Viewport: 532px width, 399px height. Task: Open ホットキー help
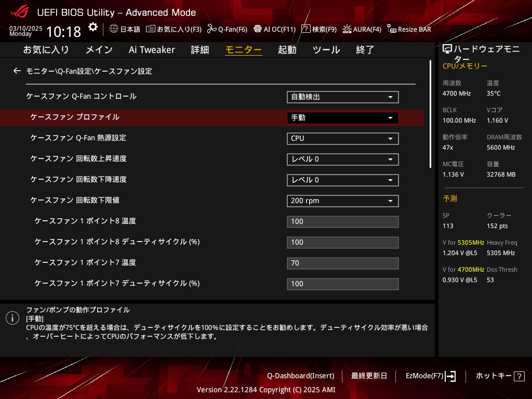coord(494,376)
